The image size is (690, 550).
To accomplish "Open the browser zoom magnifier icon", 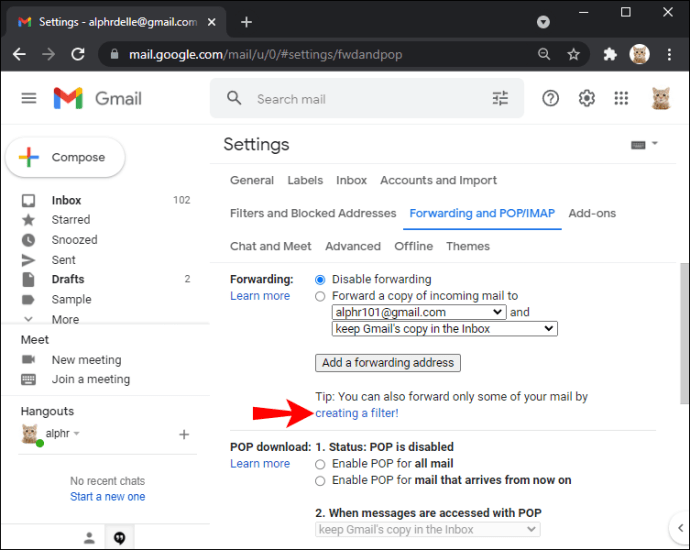I will (544, 54).
